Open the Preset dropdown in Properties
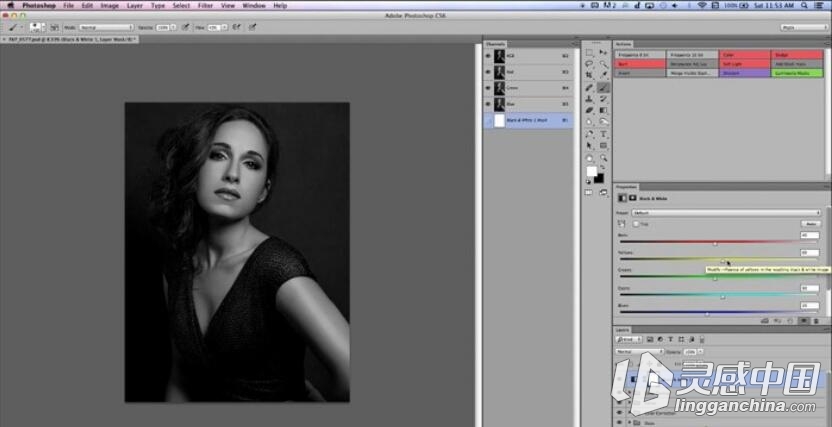The width and height of the screenshot is (832, 427). 726,213
